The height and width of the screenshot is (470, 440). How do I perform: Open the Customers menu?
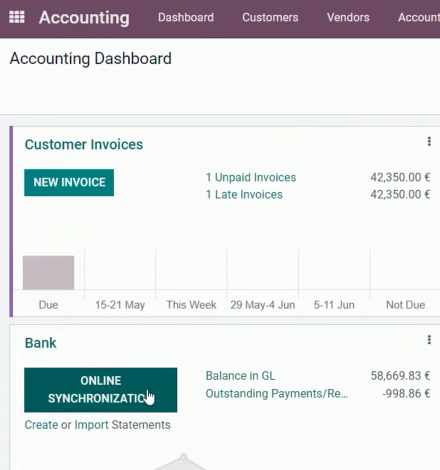[x=270, y=17]
